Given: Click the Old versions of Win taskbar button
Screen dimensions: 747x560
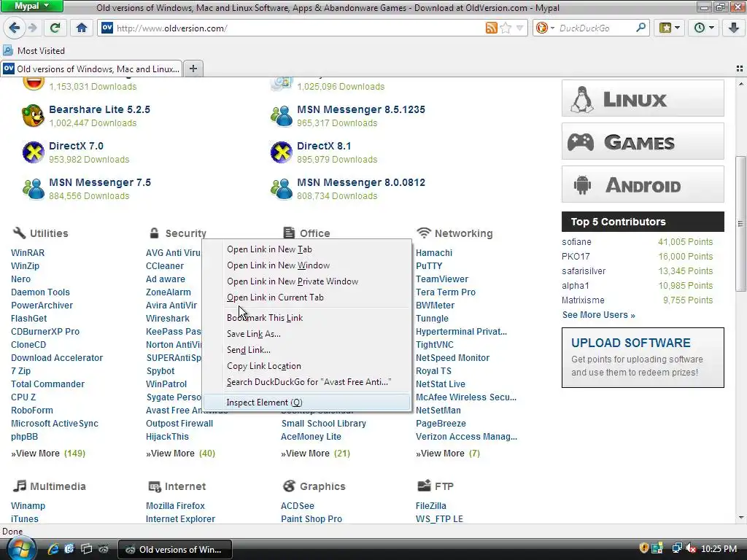Looking at the screenshot, I should 175,550.
